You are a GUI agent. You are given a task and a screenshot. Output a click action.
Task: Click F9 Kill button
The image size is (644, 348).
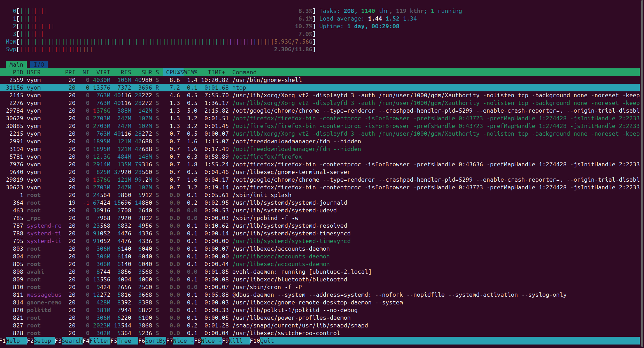[x=236, y=341]
